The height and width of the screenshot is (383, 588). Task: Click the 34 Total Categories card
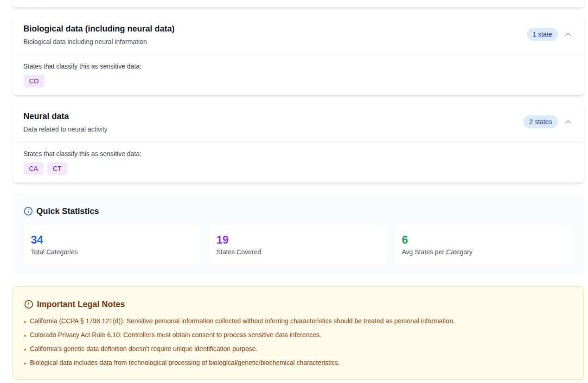(x=112, y=245)
